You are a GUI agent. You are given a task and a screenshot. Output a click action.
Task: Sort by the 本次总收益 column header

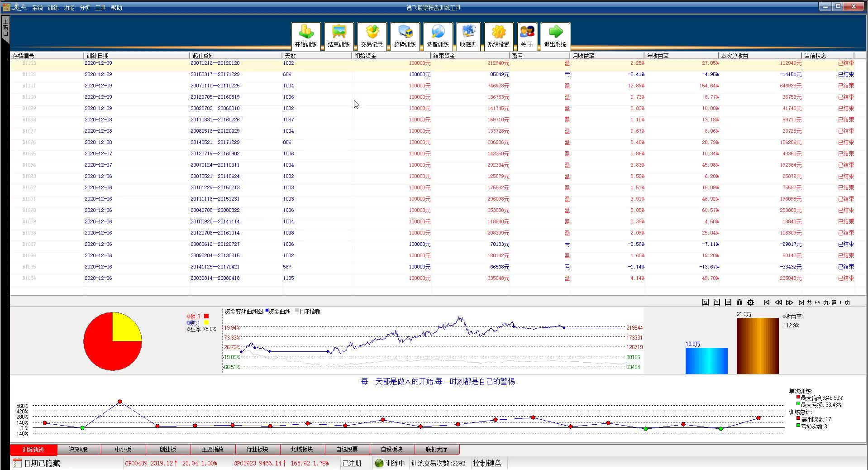click(760, 56)
